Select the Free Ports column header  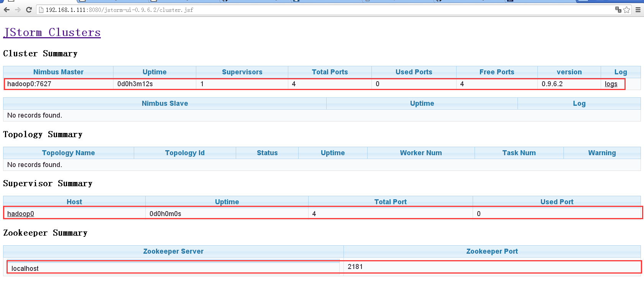497,72
